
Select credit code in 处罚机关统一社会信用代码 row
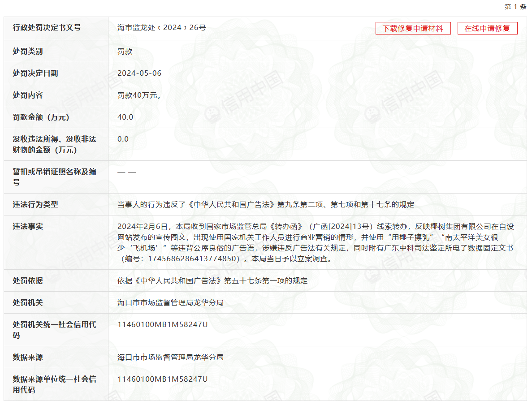(163, 325)
